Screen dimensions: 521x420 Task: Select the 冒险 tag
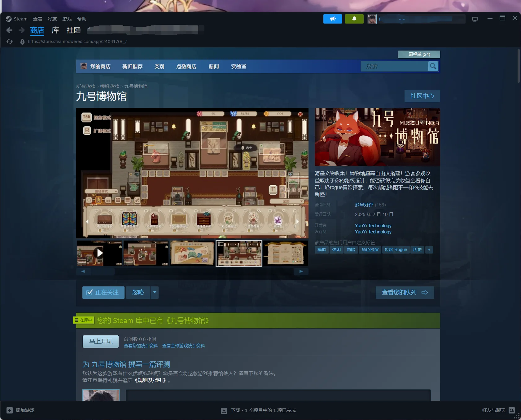click(351, 250)
